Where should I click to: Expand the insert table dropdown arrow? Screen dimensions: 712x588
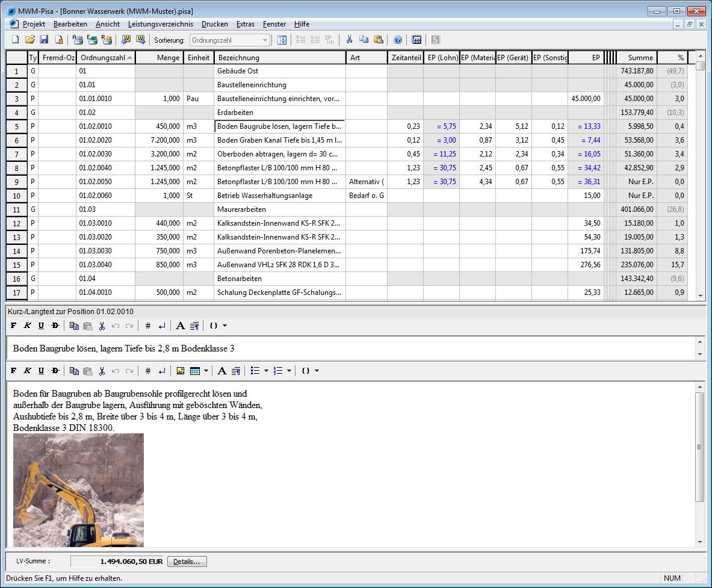pos(206,371)
